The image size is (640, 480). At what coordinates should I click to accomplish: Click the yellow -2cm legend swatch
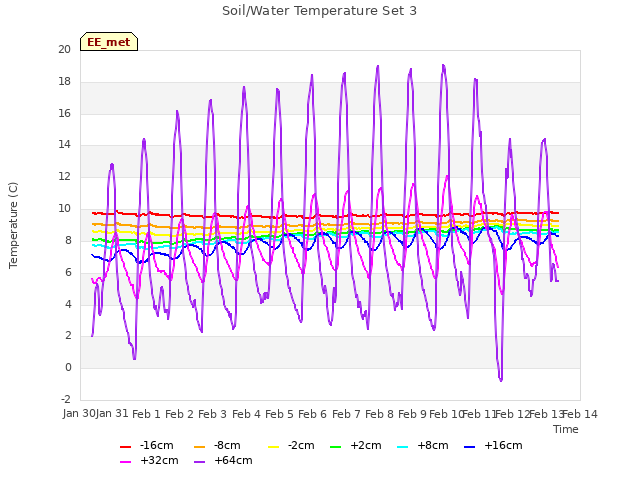(x=273, y=447)
